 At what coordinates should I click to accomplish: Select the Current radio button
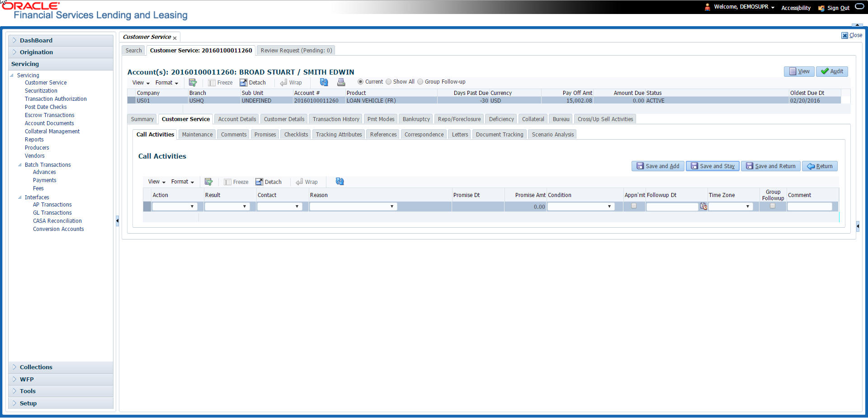tap(360, 82)
